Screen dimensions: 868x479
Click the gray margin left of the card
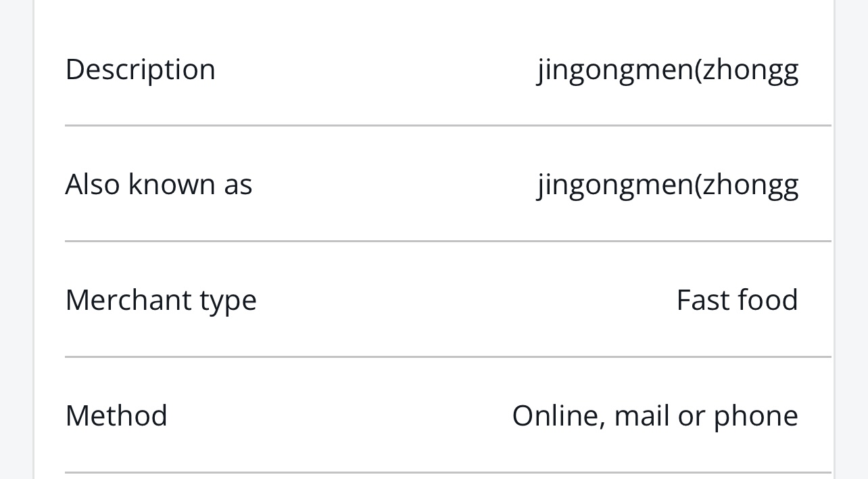pos(16,239)
